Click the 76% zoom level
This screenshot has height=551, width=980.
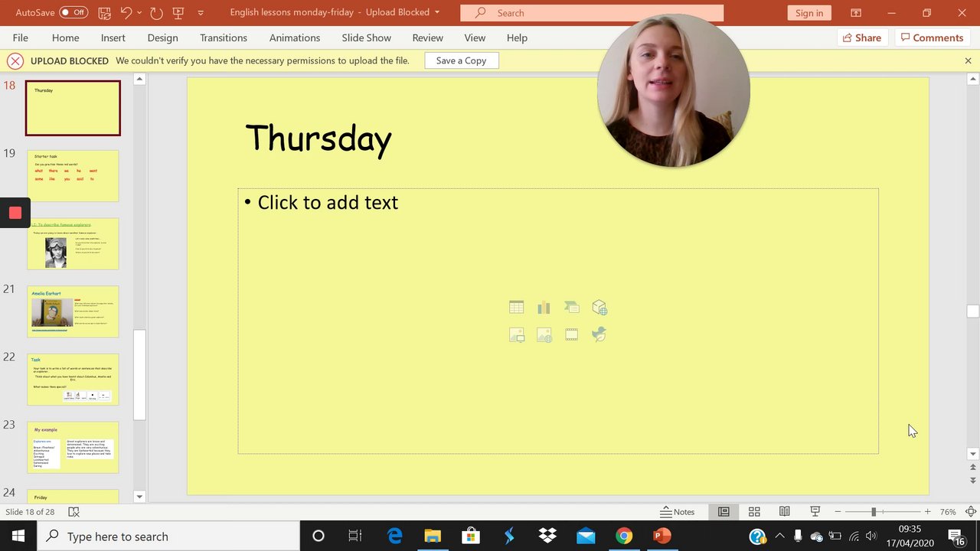pos(948,512)
